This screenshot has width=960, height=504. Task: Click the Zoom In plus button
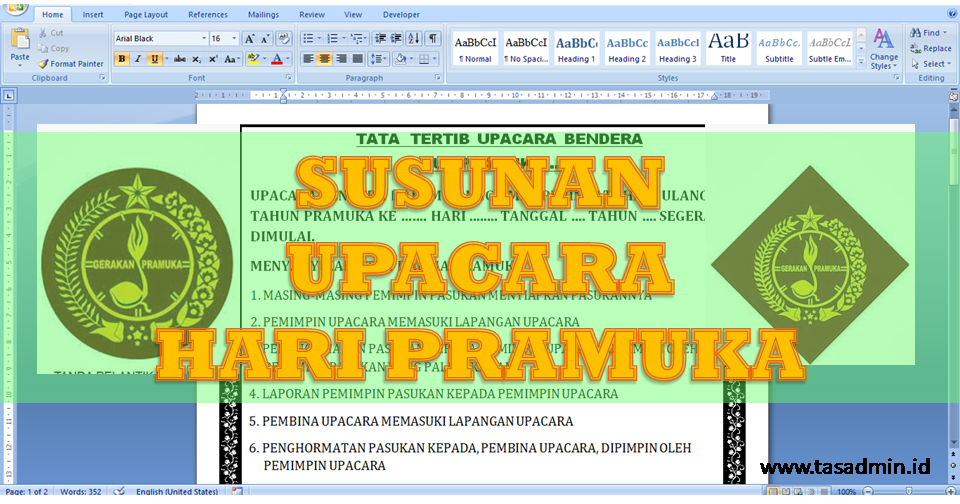tap(950, 492)
